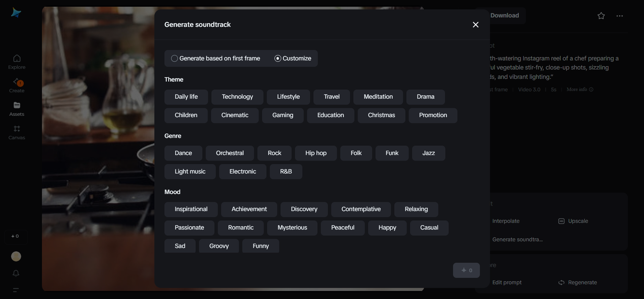Expand the sidebar collapse menu icon
The image size is (644, 299).
(x=16, y=290)
